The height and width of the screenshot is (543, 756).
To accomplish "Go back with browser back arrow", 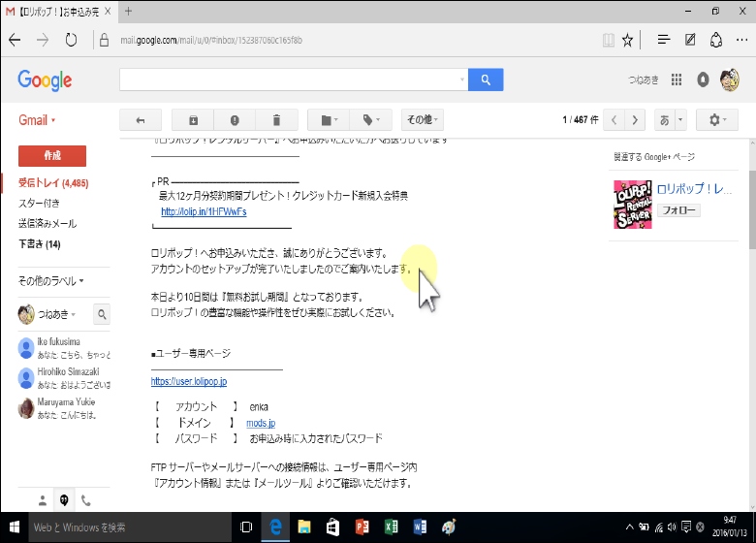I will 15,40.
